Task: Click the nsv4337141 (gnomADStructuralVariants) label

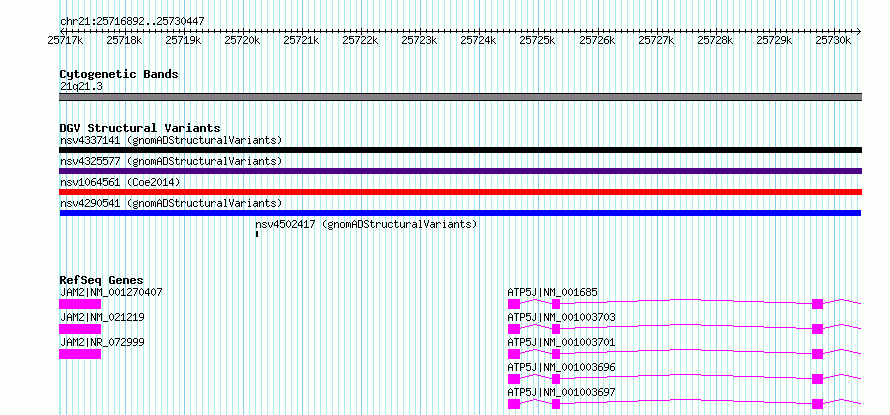Action: (171, 140)
